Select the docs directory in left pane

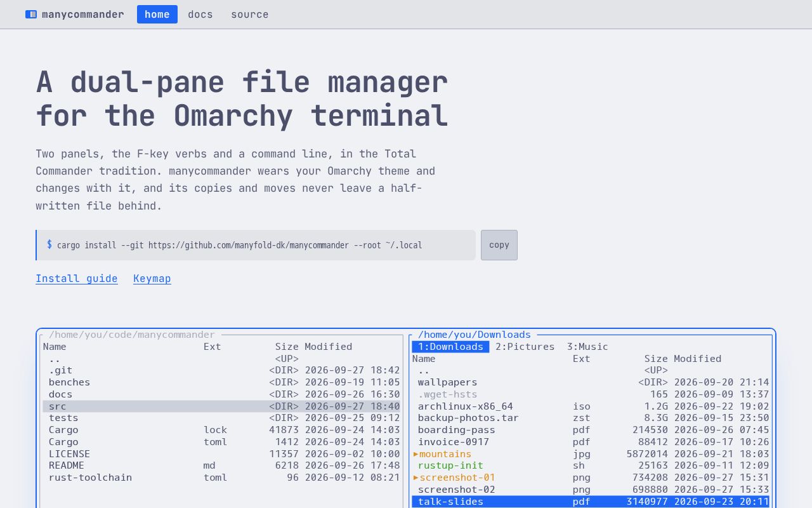(x=222, y=394)
